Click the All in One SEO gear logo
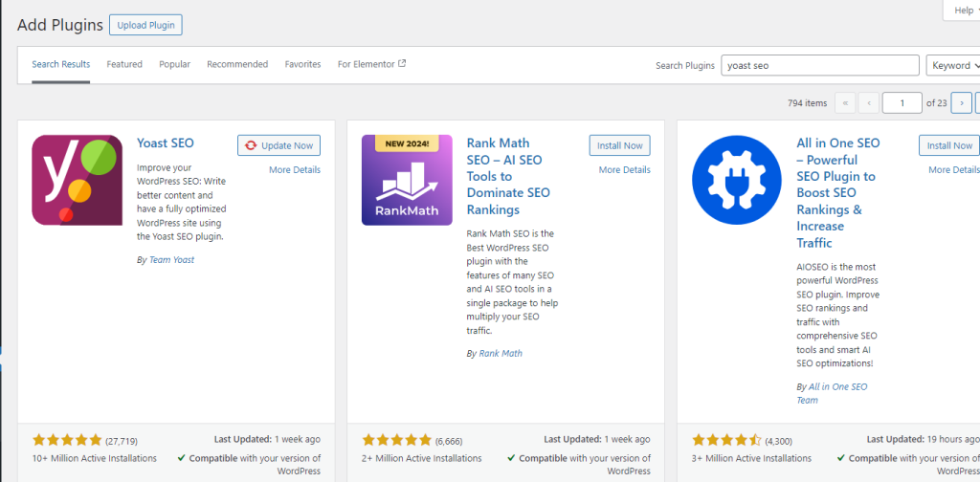The height and width of the screenshot is (482, 980). pyautogui.click(x=737, y=180)
